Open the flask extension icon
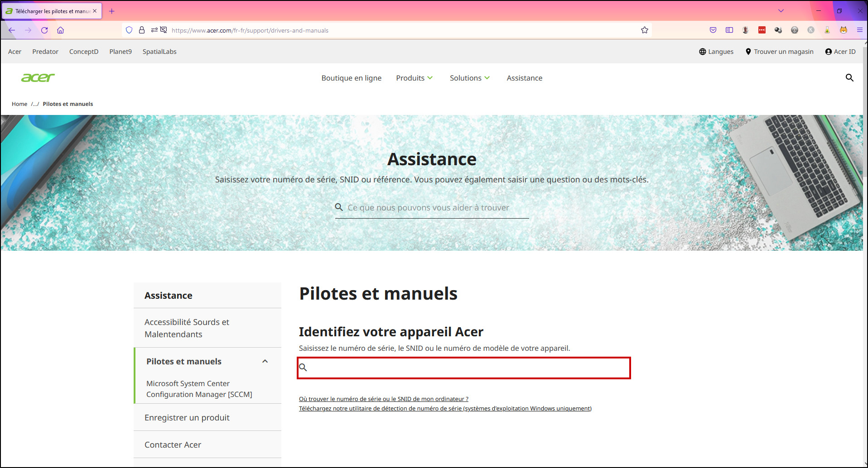Viewport: 868px width, 468px height. (x=827, y=30)
